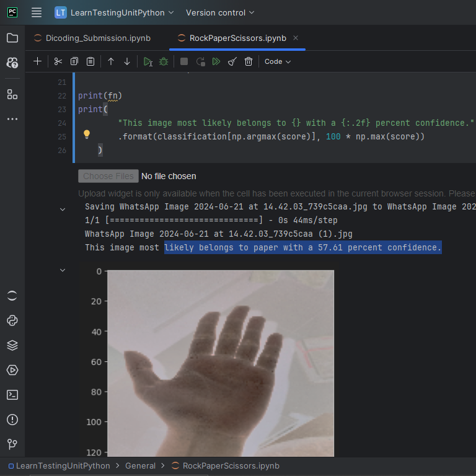Click LearnTestingUnitPython in breadcrumb bar
This screenshot has width=476, height=476.
tap(59, 465)
